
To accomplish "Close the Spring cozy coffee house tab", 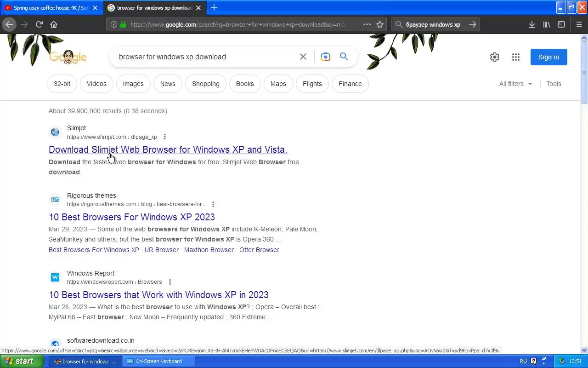I will pos(95,8).
